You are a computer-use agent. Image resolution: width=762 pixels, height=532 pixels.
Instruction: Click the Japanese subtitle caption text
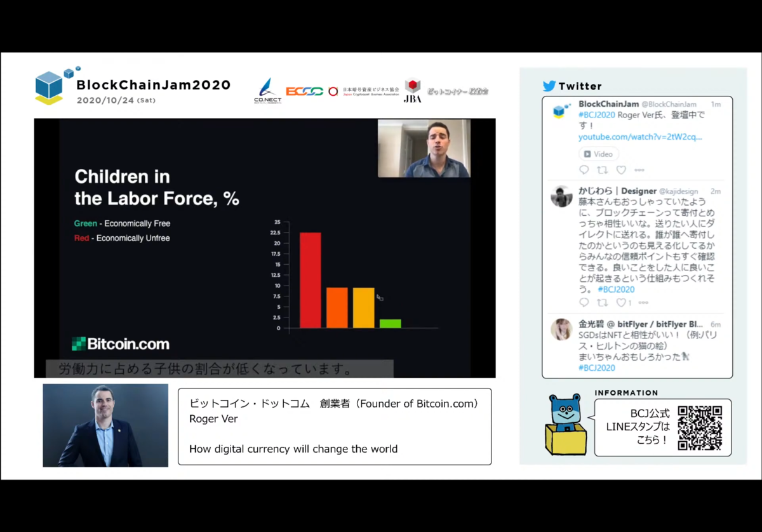[x=205, y=369]
